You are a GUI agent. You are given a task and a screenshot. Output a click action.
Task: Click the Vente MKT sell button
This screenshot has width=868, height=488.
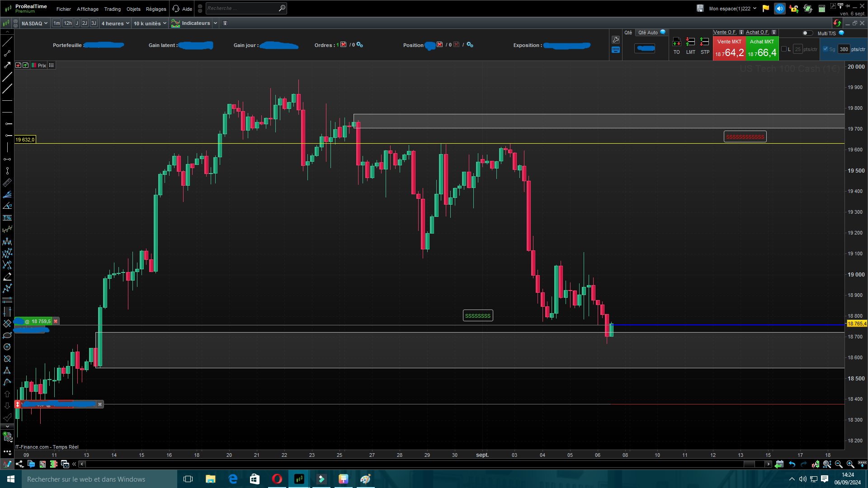(x=729, y=48)
